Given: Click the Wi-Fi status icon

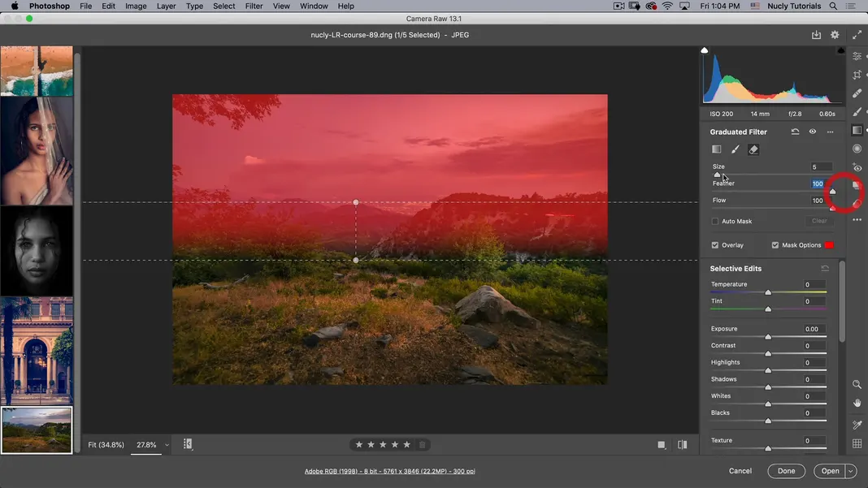Looking at the screenshot, I should (667, 6).
